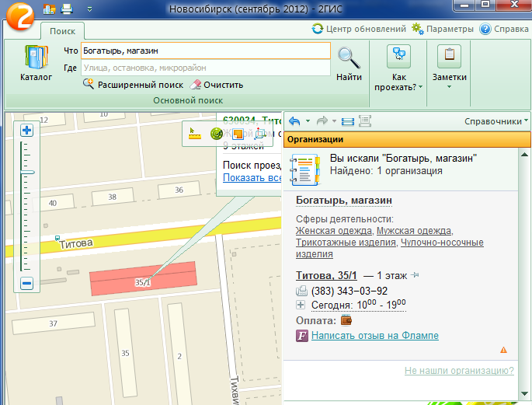The height and width of the screenshot is (405, 532).
Task: Zoom in the map with plus button
Action: point(27,130)
